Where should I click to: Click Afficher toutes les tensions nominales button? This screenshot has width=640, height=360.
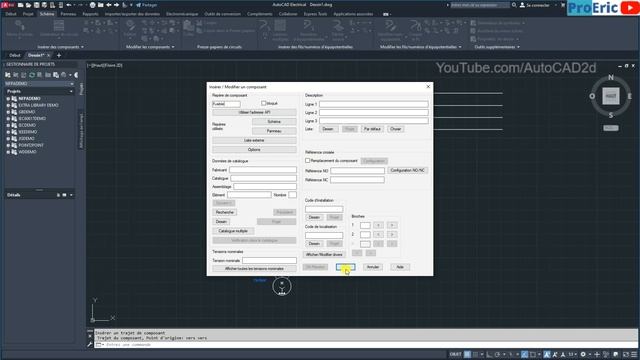pos(254,269)
